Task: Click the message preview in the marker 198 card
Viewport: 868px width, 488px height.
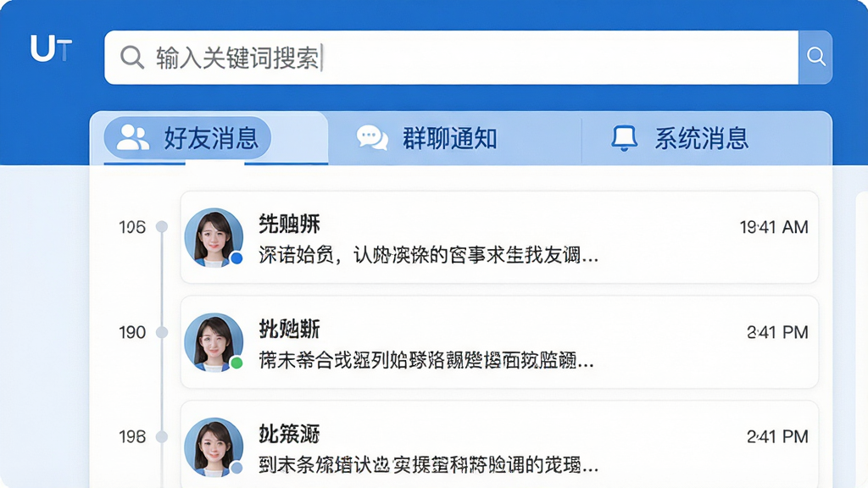Action: (428, 465)
